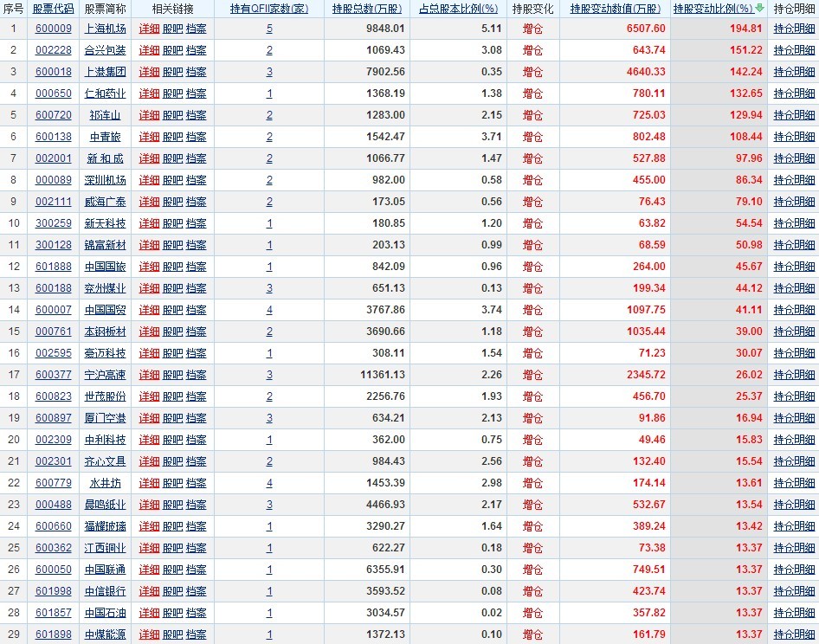The width and height of the screenshot is (819, 644).
Task: Open stock code 300259 link
Action: pos(54,223)
